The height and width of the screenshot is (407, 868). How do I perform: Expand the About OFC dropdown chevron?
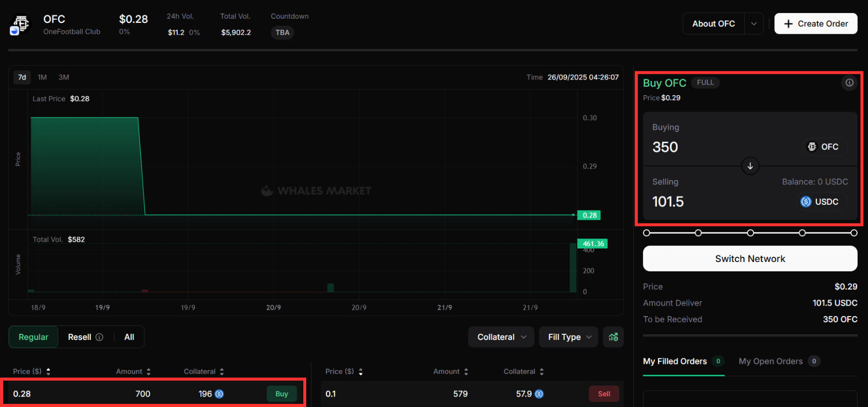coord(754,24)
